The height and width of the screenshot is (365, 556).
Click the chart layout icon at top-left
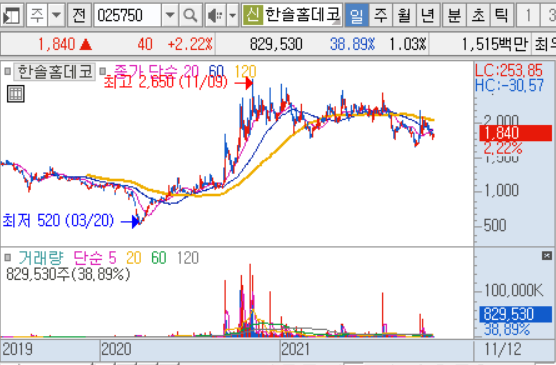(x=12, y=15)
